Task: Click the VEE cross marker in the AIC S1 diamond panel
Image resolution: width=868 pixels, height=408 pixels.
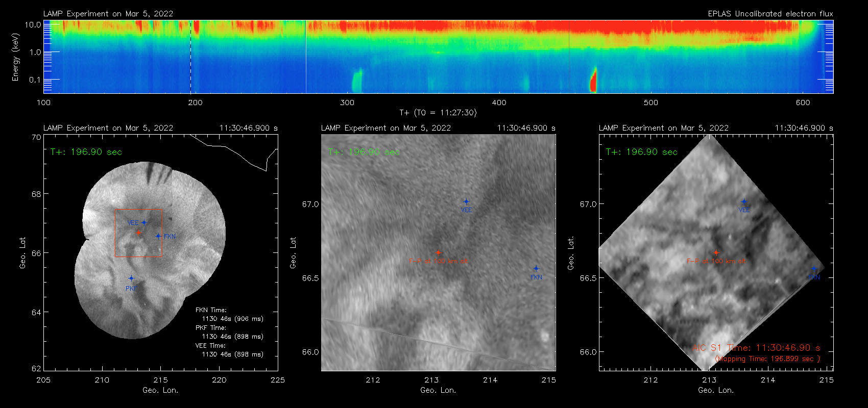Action: [744, 201]
